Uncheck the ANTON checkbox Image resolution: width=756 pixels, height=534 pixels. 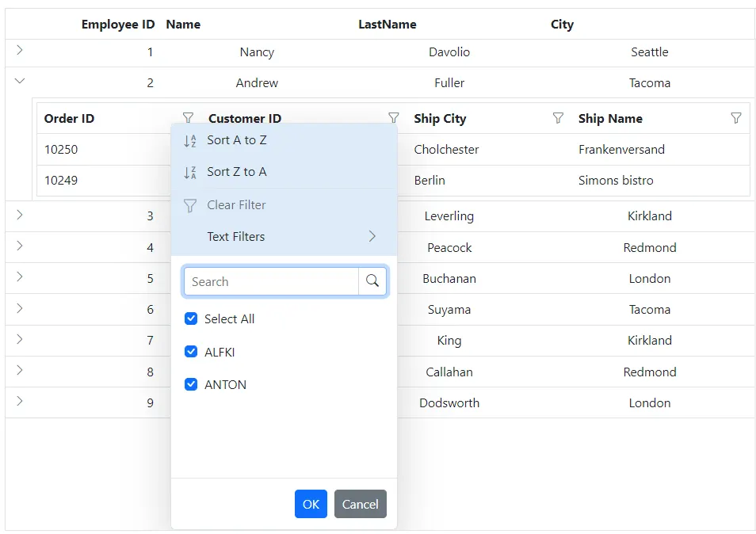point(190,384)
